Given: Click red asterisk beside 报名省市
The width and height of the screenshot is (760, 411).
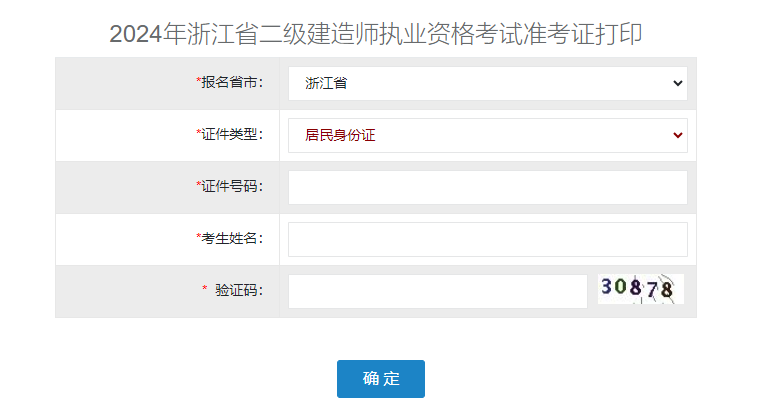Looking at the screenshot, I should (199, 82).
